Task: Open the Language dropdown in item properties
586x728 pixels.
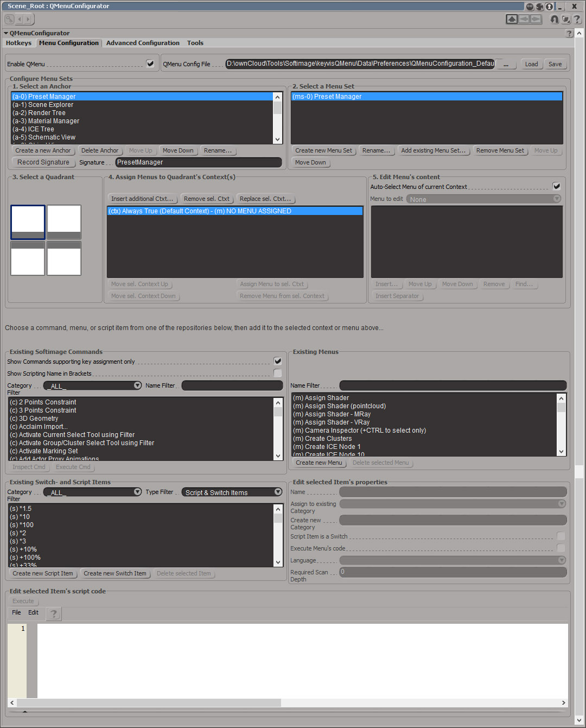Action: tap(561, 560)
